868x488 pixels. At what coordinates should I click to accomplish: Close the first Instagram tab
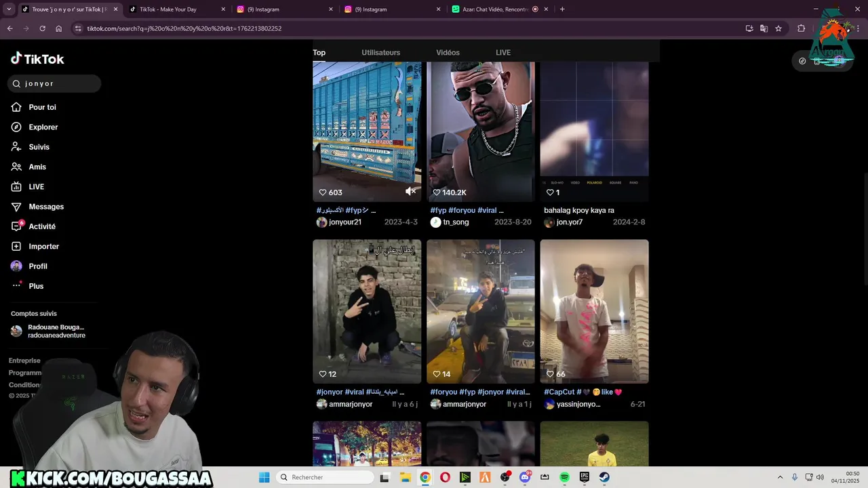(x=331, y=9)
